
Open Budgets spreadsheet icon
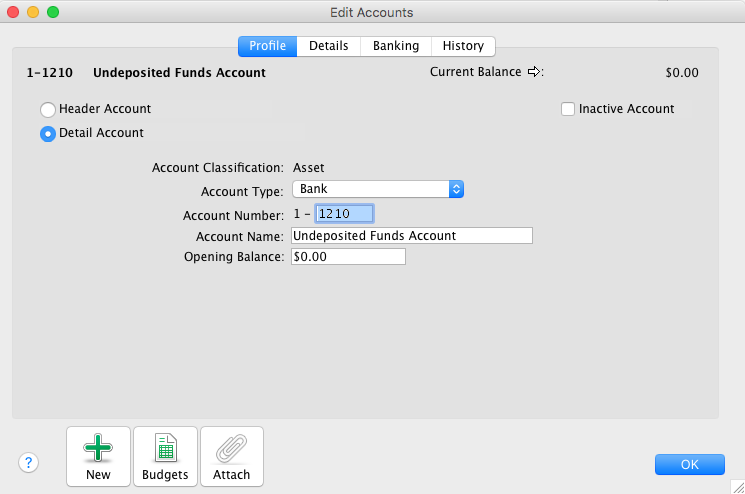coord(165,449)
